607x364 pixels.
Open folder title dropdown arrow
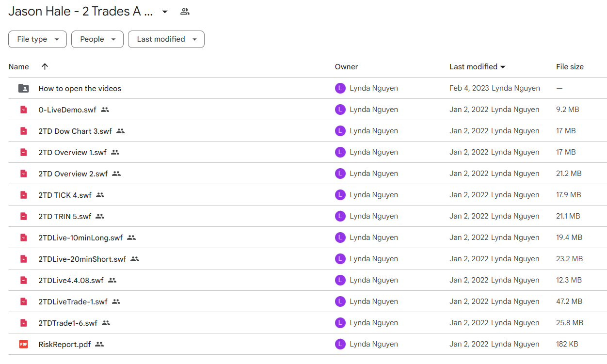pyautogui.click(x=165, y=12)
